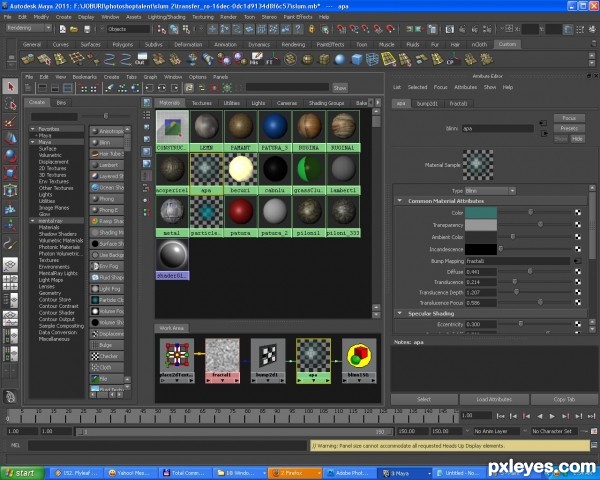Image resolution: width=600 pixels, height=480 pixels.
Task: Click the Blinn node in Create list
Action: click(107, 142)
